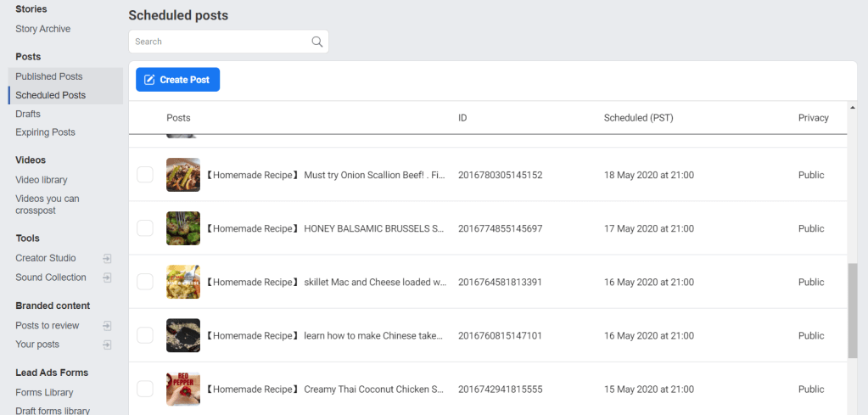The image size is (868, 415).
Task: Check the Chinese takeout post checkbox
Action: point(145,335)
